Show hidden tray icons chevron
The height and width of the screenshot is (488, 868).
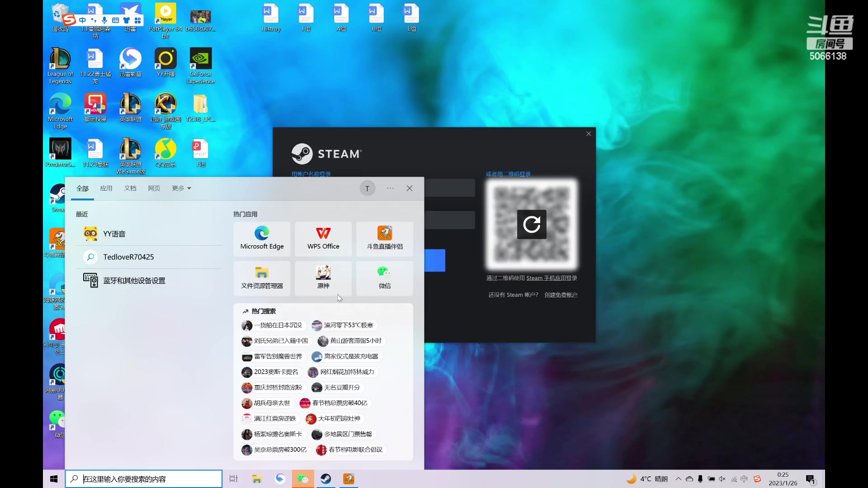point(679,479)
